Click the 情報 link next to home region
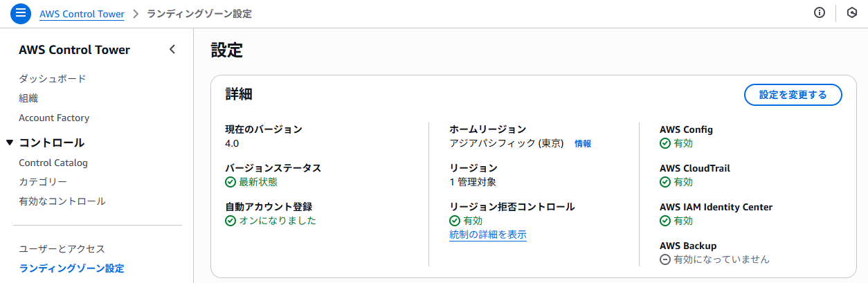The width and height of the screenshot is (868, 283). tap(583, 144)
